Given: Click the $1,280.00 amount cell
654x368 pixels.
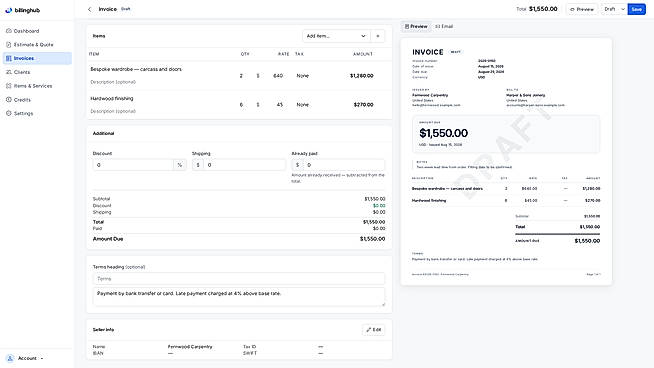Looking at the screenshot, I should click(362, 76).
